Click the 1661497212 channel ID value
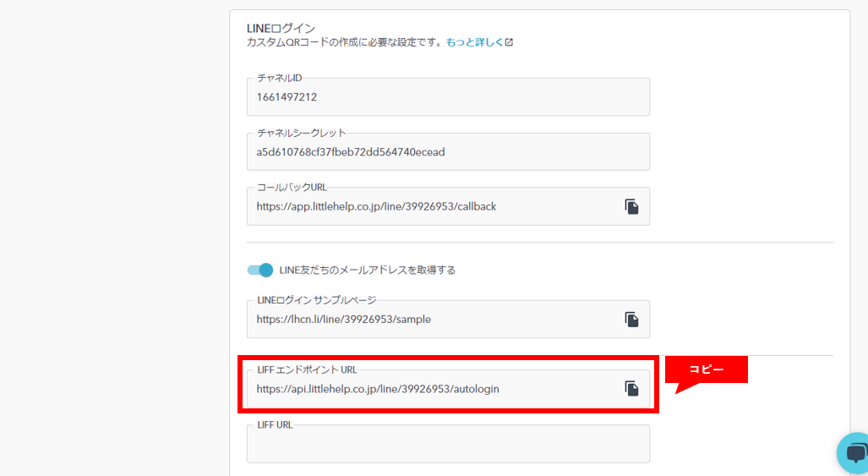Screen dimensions: 868x476 287,97
